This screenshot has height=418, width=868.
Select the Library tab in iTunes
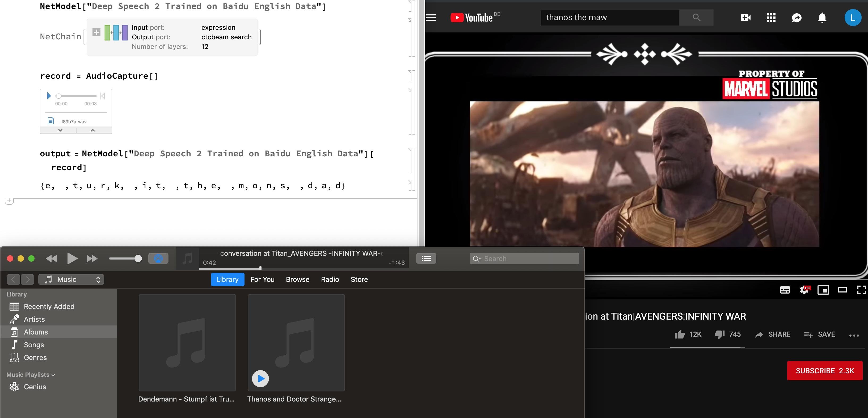227,279
